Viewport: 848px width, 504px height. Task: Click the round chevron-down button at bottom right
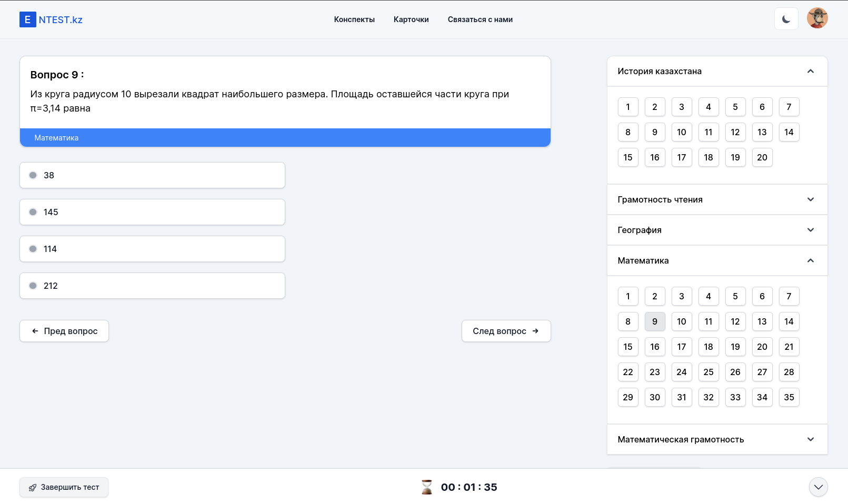click(x=818, y=487)
